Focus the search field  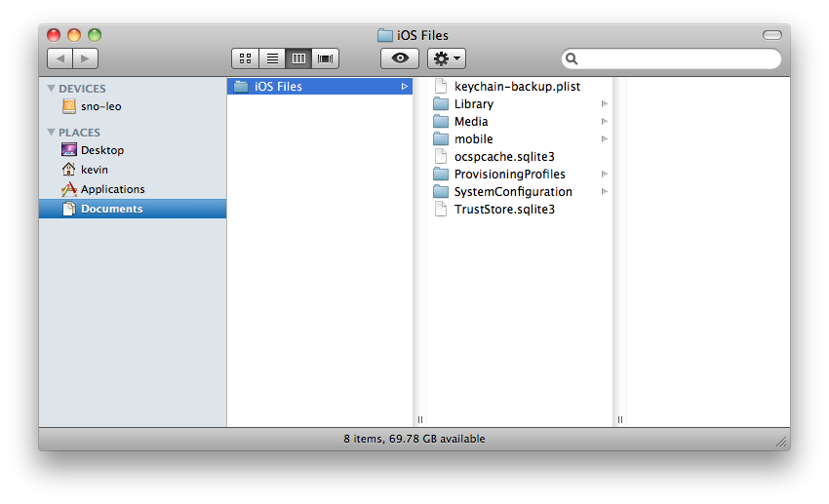[671, 58]
